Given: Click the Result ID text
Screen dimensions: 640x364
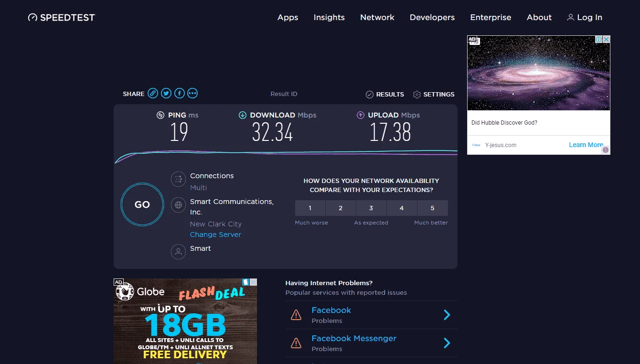Looking at the screenshot, I should click(x=284, y=94).
